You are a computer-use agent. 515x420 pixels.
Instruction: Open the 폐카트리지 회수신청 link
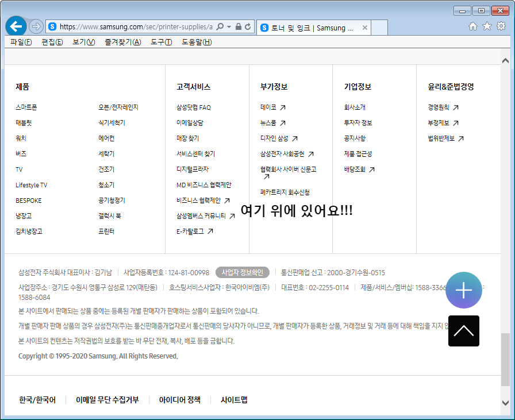coord(285,192)
